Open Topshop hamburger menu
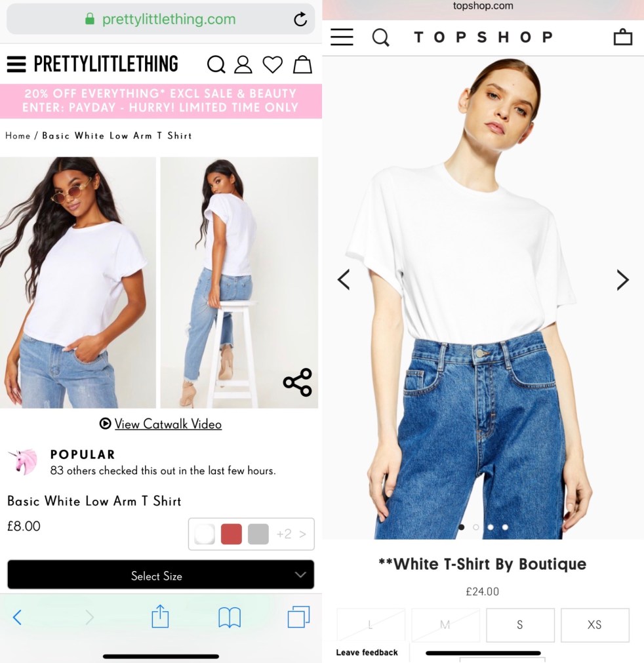This screenshot has height=663, width=644. click(x=342, y=37)
